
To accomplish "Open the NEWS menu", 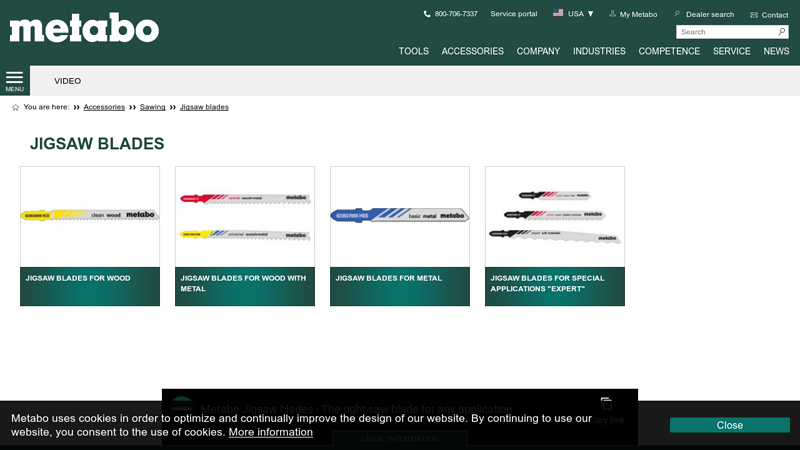I will [776, 51].
